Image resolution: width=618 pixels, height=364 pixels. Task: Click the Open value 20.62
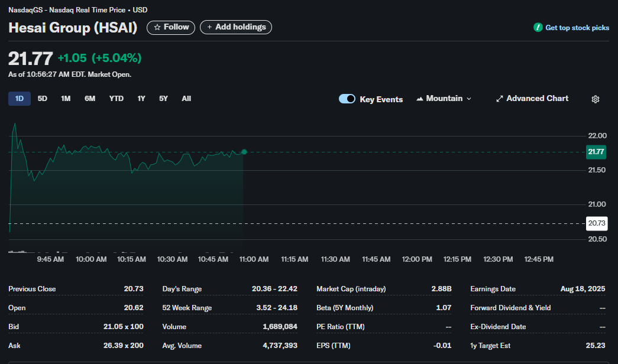point(134,308)
